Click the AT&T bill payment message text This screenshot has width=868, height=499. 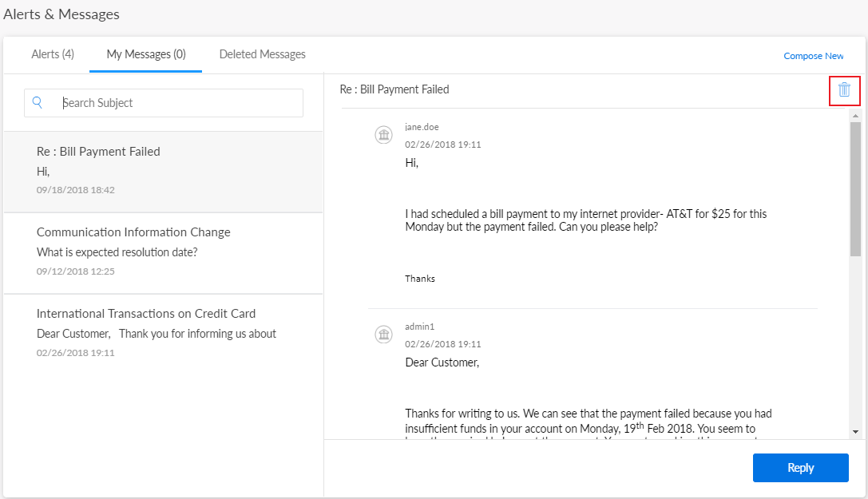point(586,220)
